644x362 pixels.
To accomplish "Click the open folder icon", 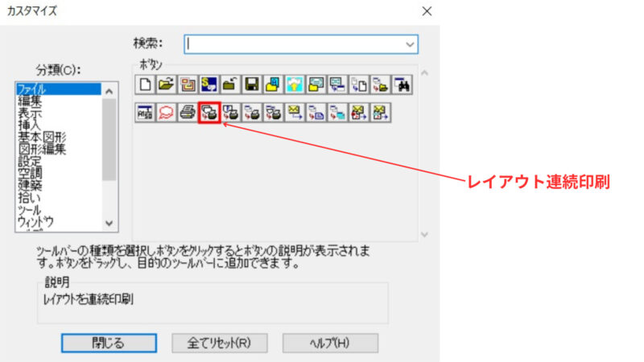I will (x=167, y=84).
